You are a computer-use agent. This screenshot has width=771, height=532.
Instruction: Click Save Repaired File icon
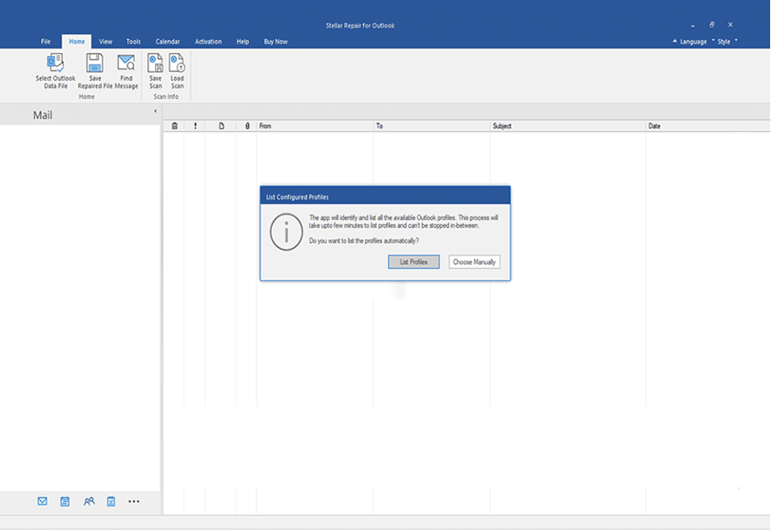pos(95,63)
